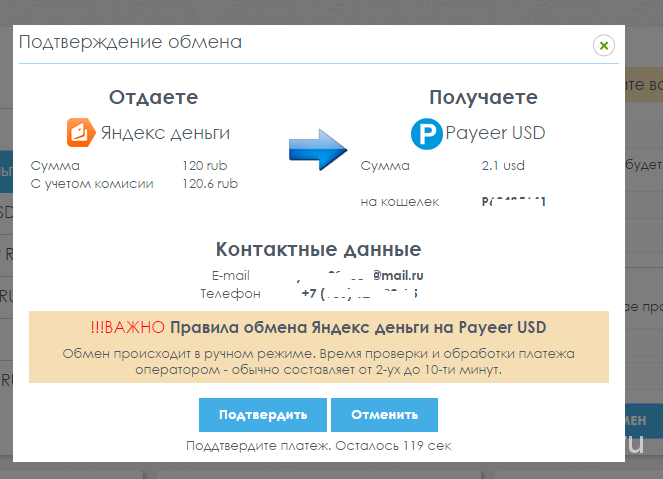Click the Обмен происходит в ручном режиме notice
663x479 pixels.
coord(318,361)
